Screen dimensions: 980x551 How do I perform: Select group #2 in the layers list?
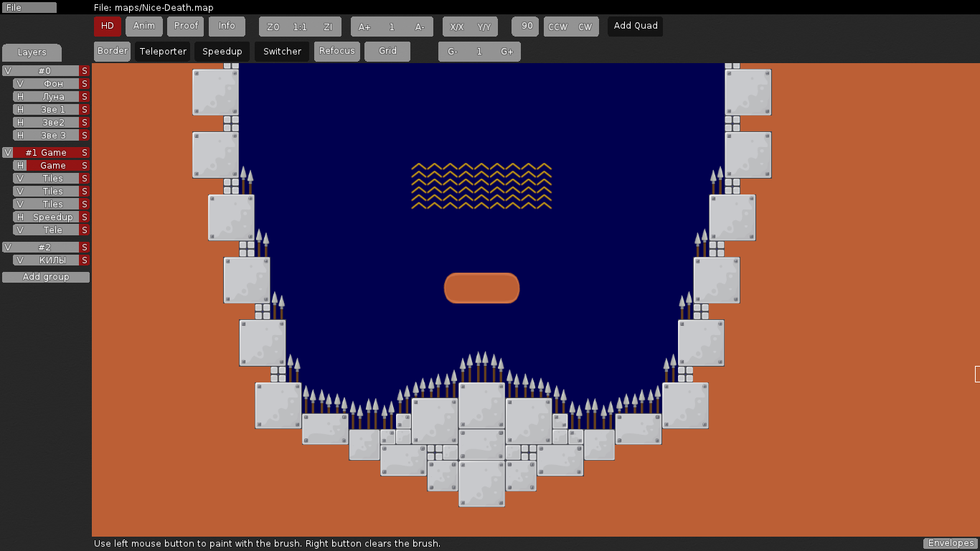45,248
